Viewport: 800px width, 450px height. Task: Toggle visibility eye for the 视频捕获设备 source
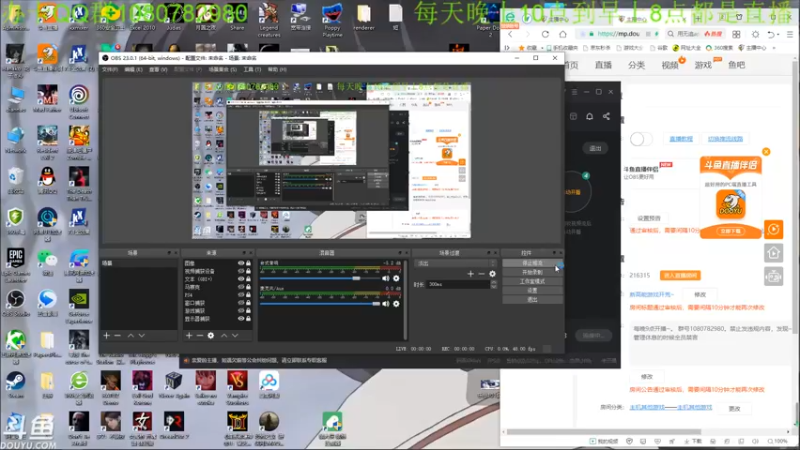click(x=241, y=271)
